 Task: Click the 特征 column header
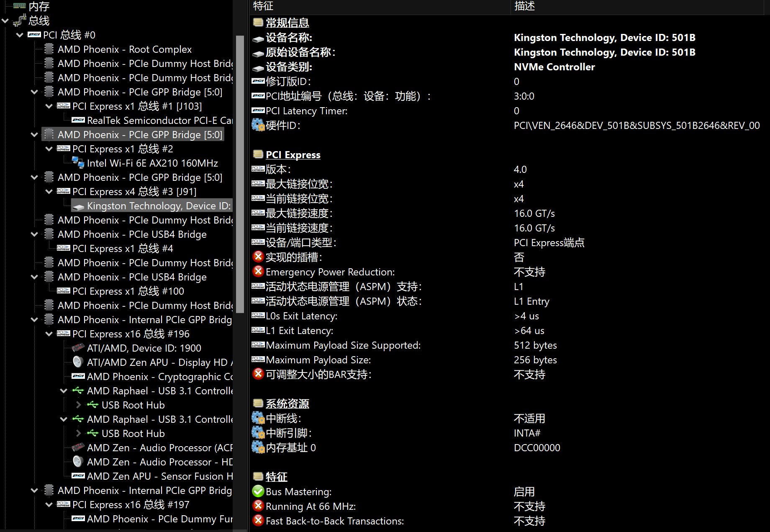click(263, 6)
